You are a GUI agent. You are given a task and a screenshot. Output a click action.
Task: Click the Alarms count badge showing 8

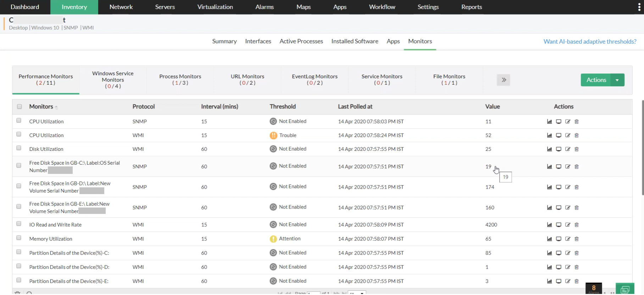[594, 288]
